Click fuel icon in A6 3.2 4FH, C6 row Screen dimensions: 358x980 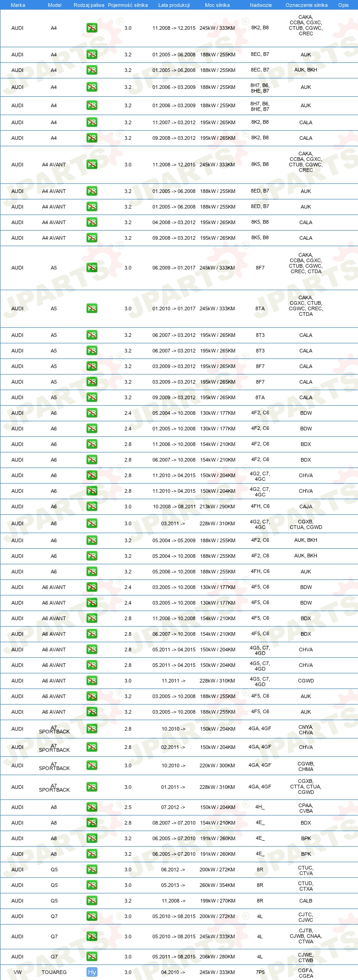[x=92, y=572]
